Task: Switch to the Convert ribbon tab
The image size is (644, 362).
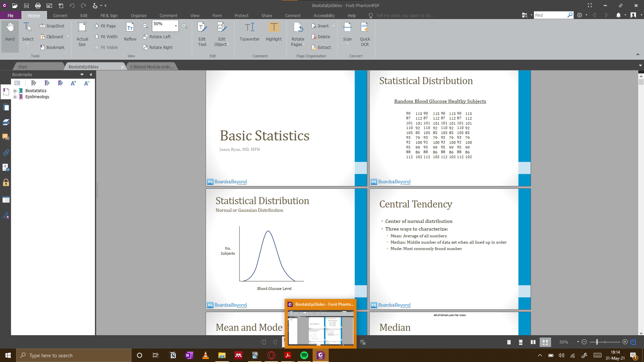Action: (60, 15)
